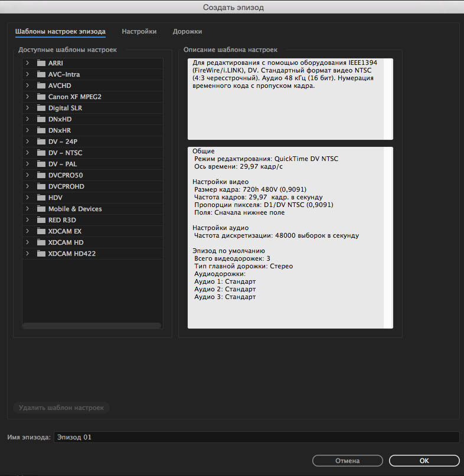Viewport: 464px width, 476px height.
Task: Expand the Canon XF MPEG2 group
Action: click(x=27, y=97)
